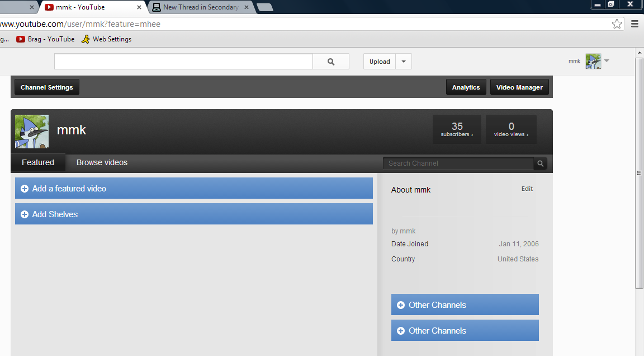Screen dimensions: 644x356
Task: Focus the YouTube search input field
Action: (183, 62)
